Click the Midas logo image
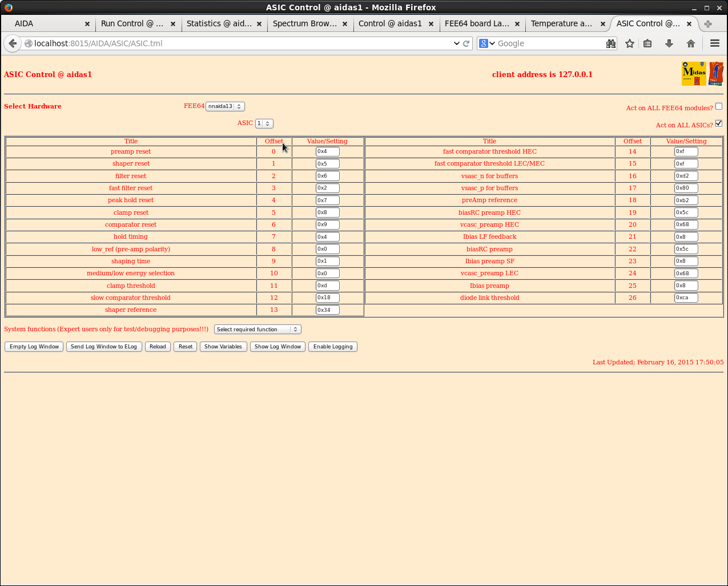The width and height of the screenshot is (728, 586). 694,74
